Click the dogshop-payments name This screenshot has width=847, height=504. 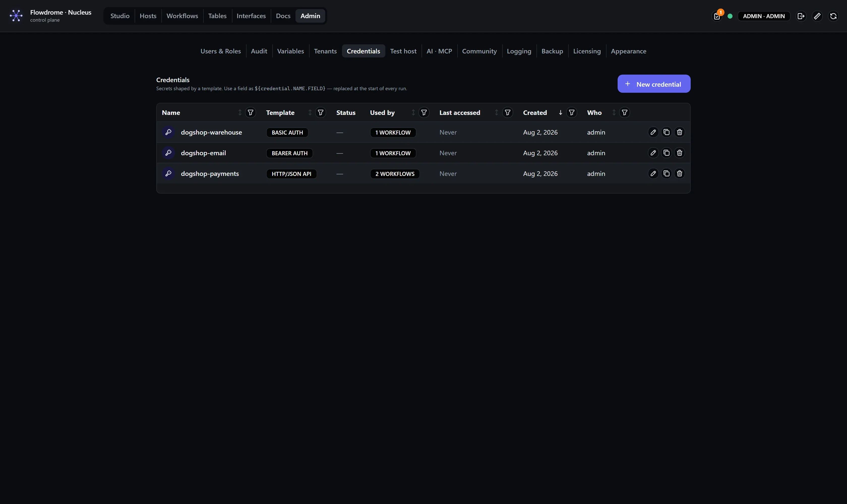click(210, 174)
